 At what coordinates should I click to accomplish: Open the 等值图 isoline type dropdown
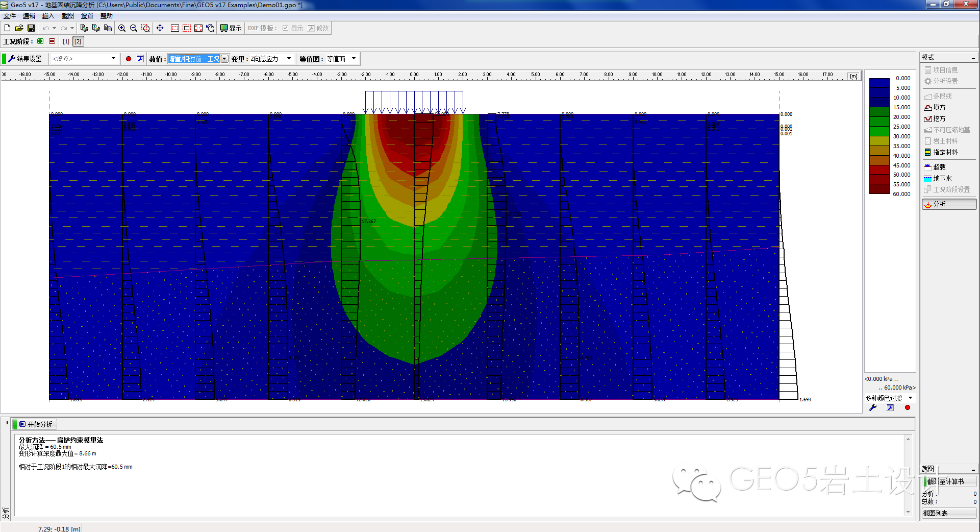(x=341, y=59)
